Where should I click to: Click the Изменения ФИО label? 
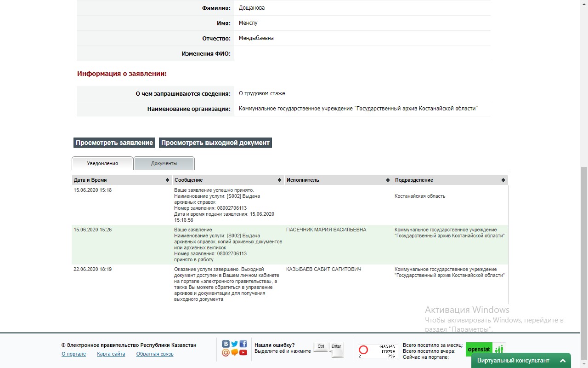pyautogui.click(x=206, y=53)
